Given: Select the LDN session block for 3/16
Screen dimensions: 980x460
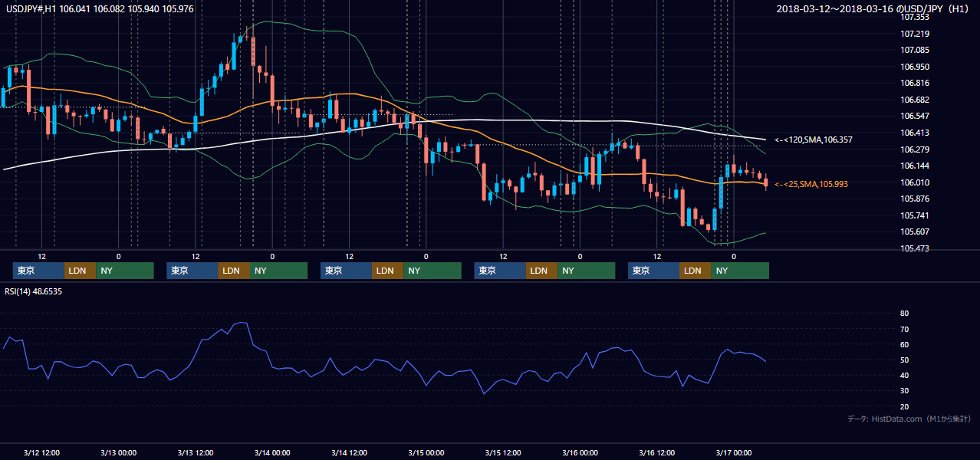Looking at the screenshot, I should click(695, 271).
